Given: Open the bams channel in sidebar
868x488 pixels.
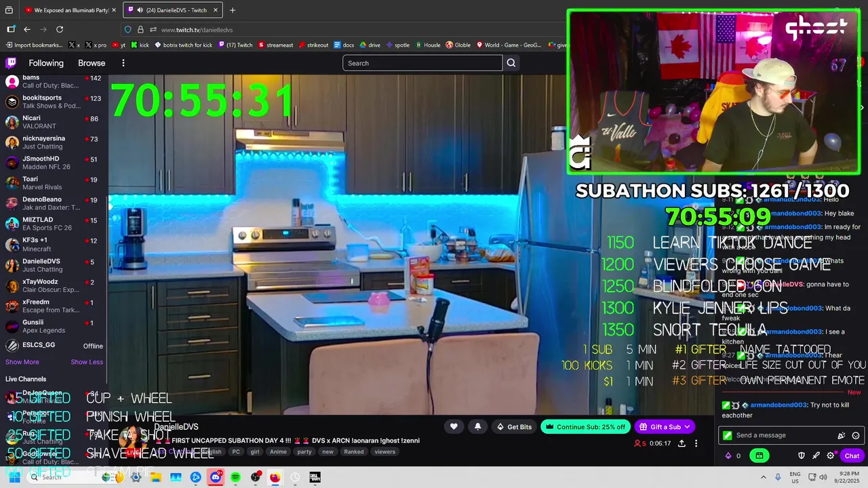Looking at the screenshot, I should pyautogui.click(x=53, y=81).
